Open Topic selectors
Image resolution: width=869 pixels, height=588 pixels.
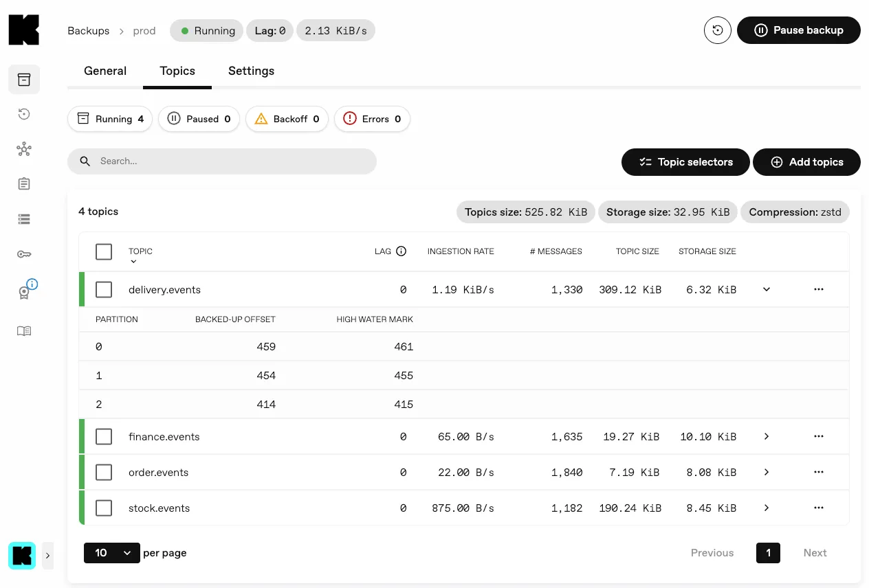pos(685,162)
